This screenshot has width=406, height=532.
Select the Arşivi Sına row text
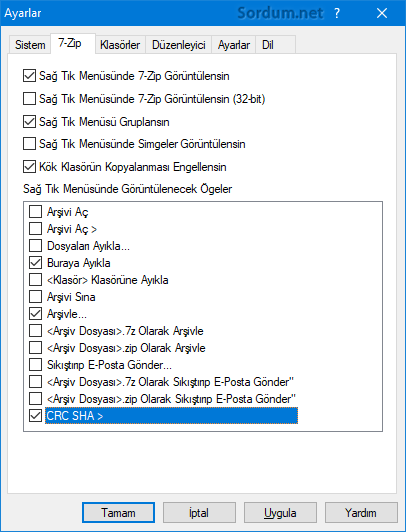pyautogui.click(x=71, y=297)
